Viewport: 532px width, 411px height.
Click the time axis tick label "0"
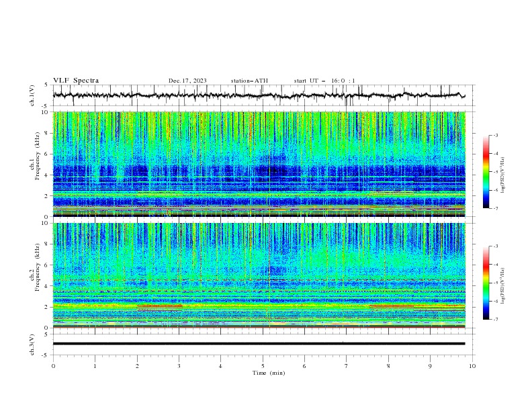tap(53, 366)
